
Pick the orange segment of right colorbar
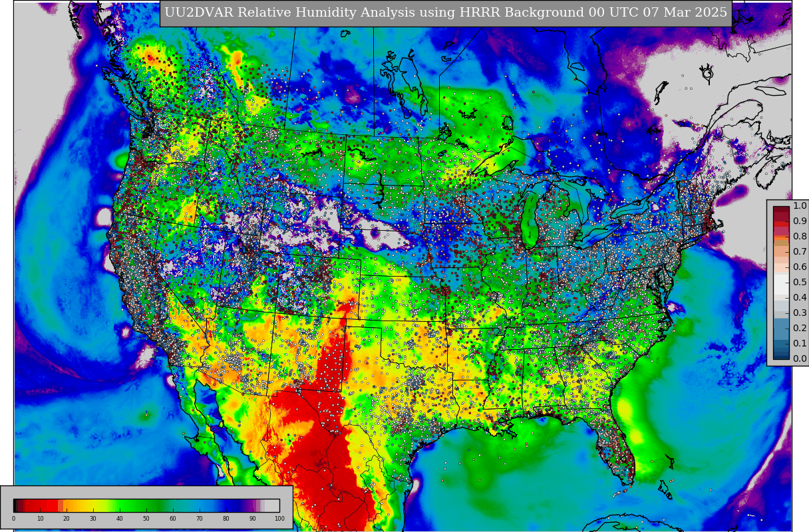click(x=781, y=238)
